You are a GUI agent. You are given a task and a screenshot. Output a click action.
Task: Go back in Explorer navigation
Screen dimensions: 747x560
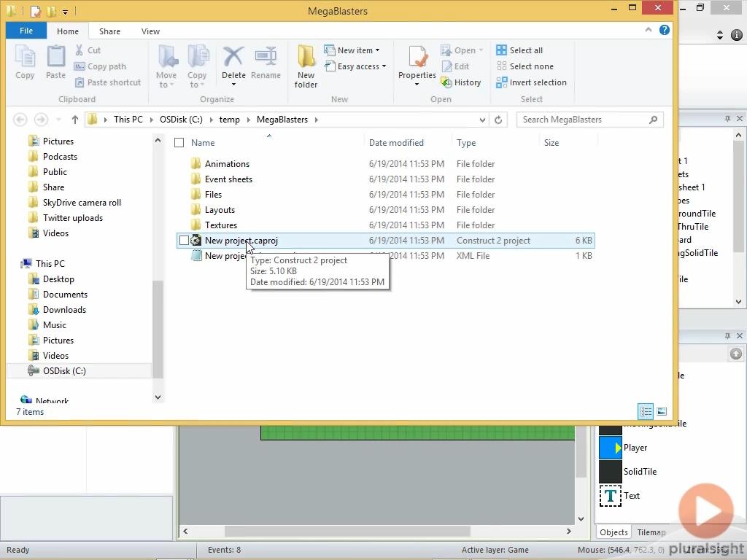pyautogui.click(x=20, y=120)
